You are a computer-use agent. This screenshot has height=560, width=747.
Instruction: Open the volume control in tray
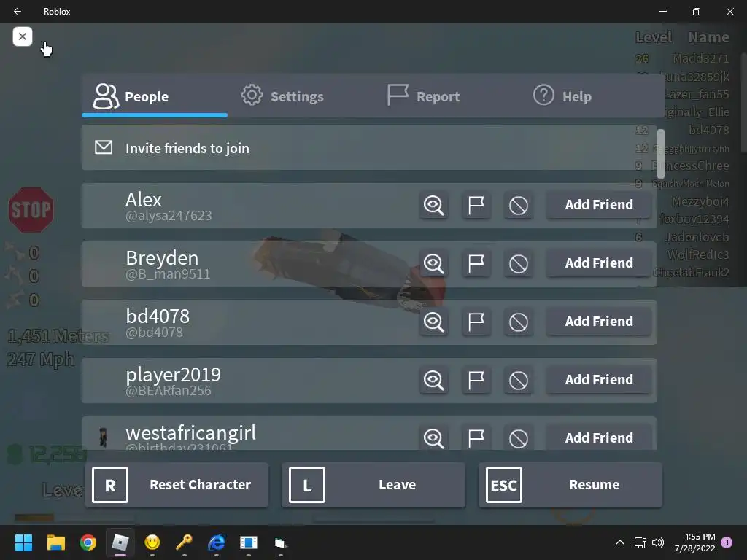658,542
